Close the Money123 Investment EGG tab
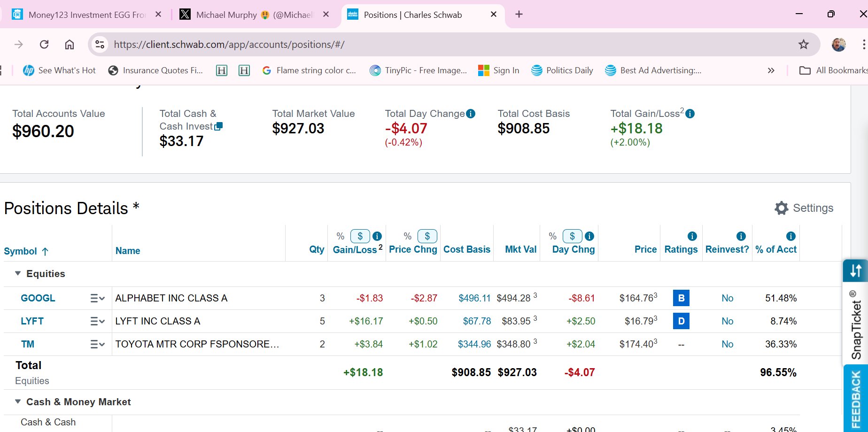 pyautogui.click(x=158, y=14)
